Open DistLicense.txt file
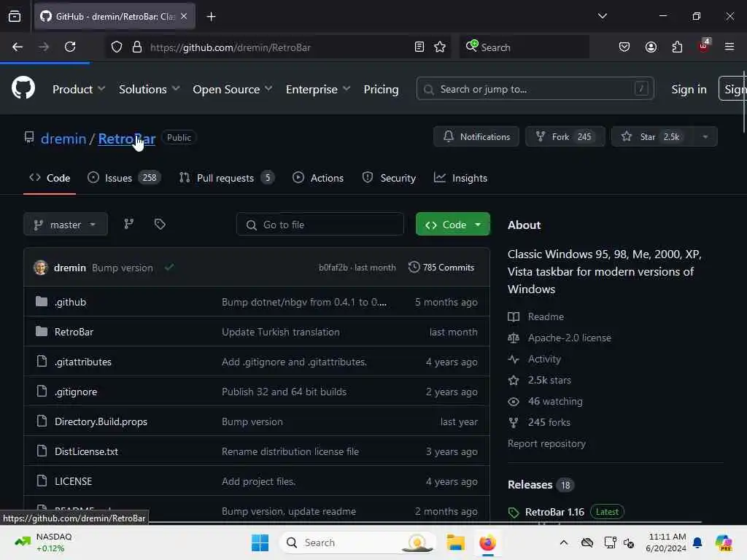The height and width of the screenshot is (560, 747). (x=86, y=451)
